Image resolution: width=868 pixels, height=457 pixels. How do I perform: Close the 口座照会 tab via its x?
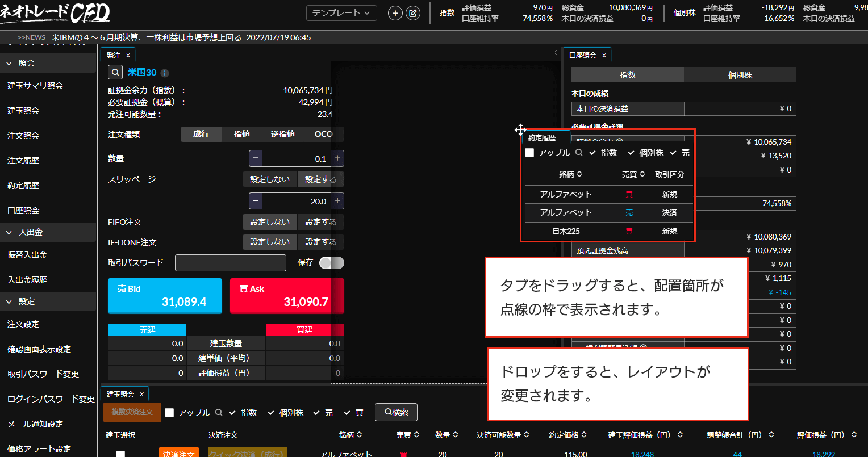[604, 55]
